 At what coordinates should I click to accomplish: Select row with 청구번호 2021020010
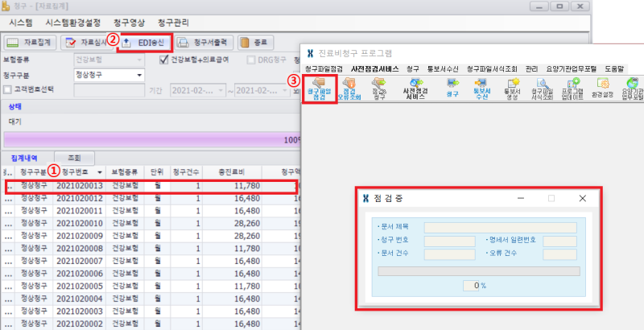pyautogui.click(x=151, y=223)
